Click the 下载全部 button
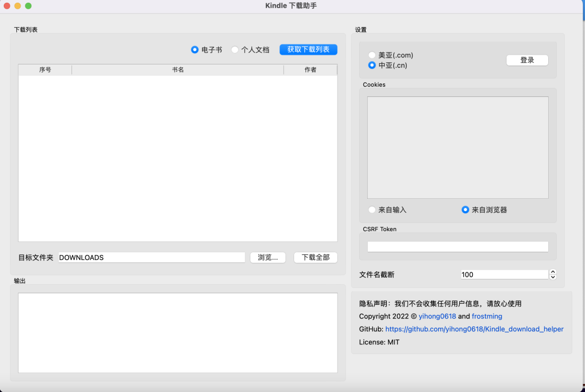 (x=315, y=257)
